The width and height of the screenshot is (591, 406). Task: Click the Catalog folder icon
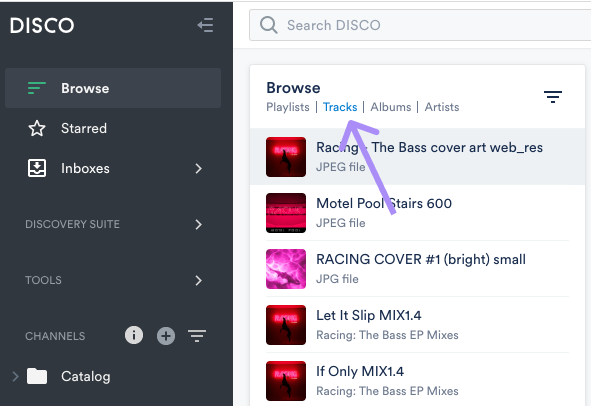tap(37, 376)
